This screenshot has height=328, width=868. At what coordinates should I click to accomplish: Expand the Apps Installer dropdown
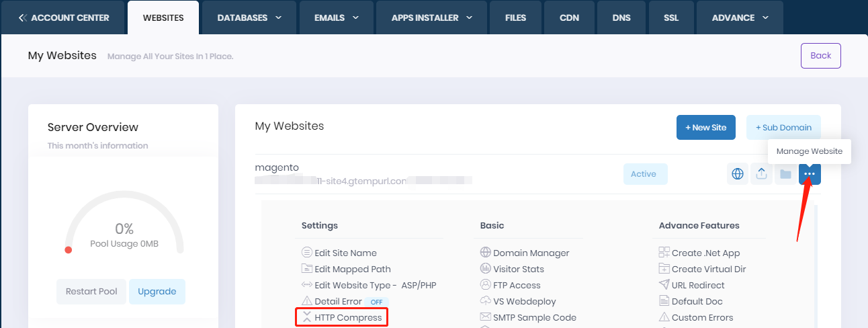(433, 17)
